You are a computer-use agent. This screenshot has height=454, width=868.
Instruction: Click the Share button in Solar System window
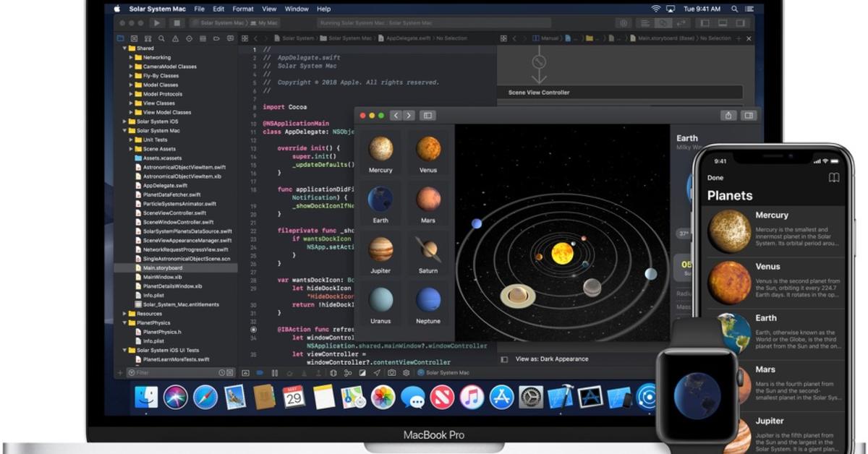pos(728,115)
